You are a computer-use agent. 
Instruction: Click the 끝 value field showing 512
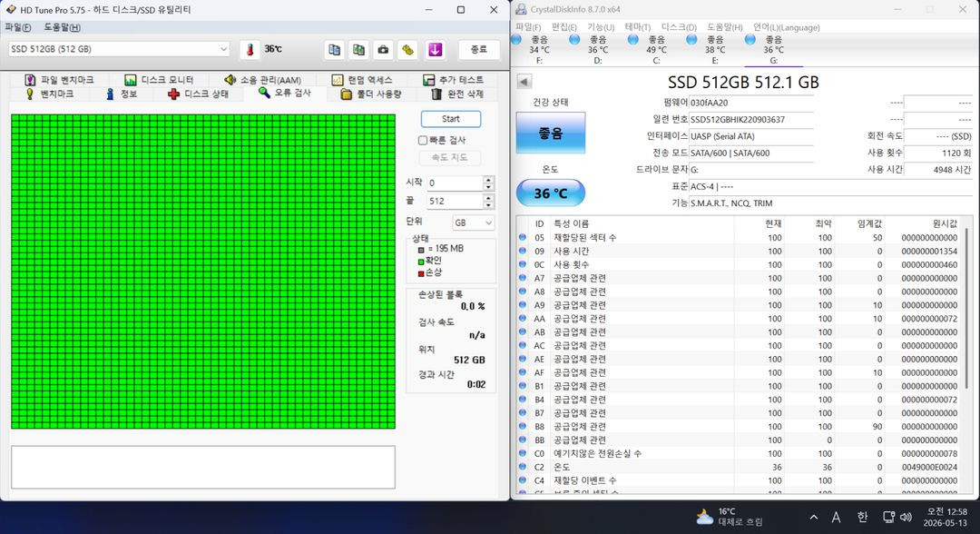455,202
